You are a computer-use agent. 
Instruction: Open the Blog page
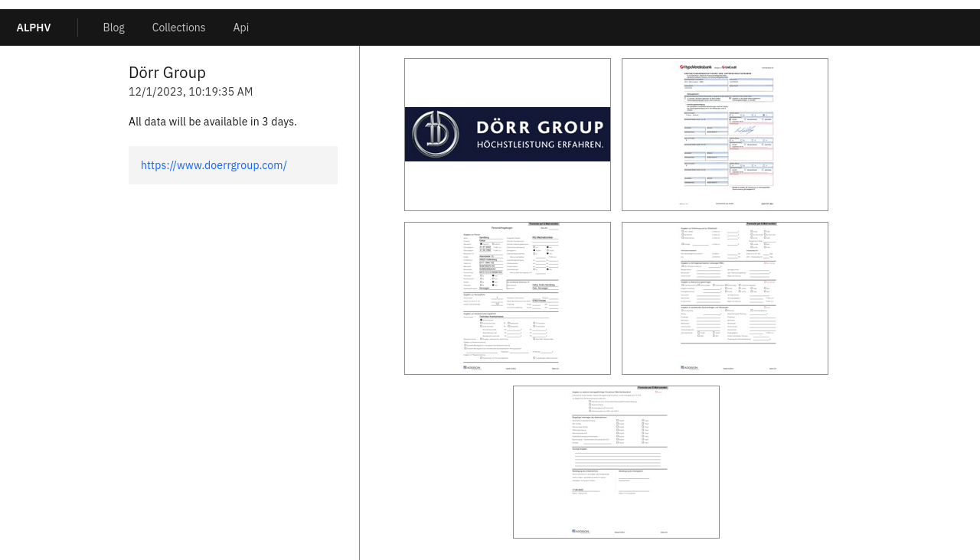(113, 28)
